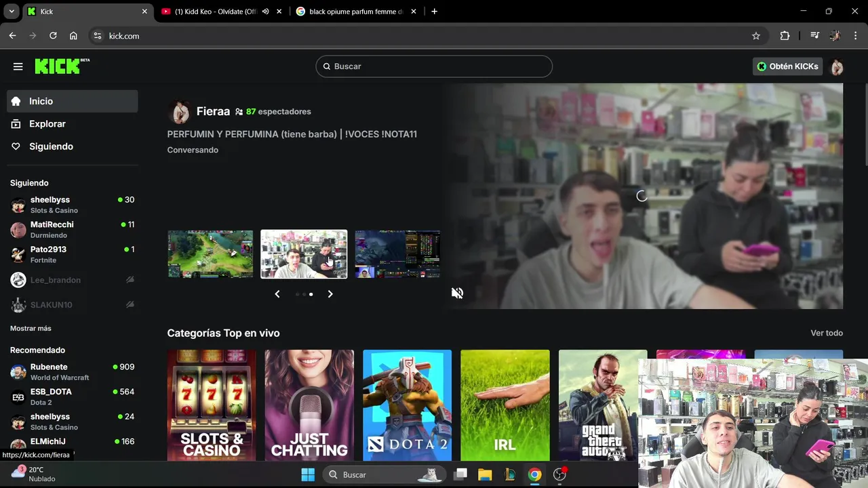Image resolution: width=868 pixels, height=488 pixels.
Task: Unmute the featured stream preview
Action: click(x=458, y=293)
